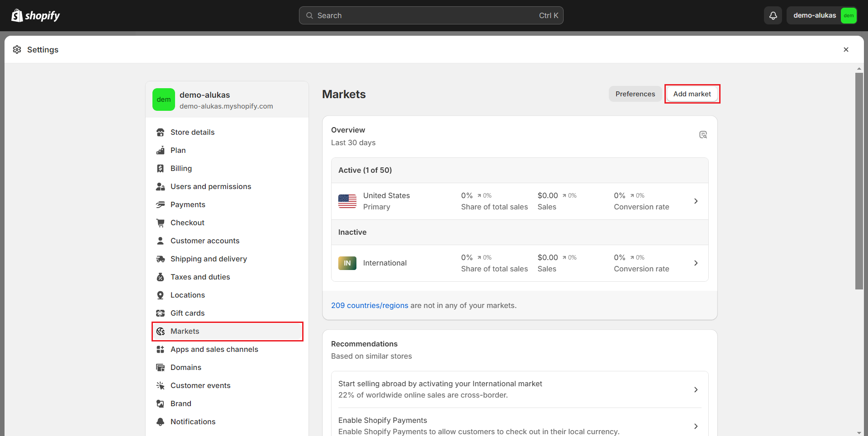Click the United States flag icon
This screenshot has height=436, width=868.
click(347, 201)
